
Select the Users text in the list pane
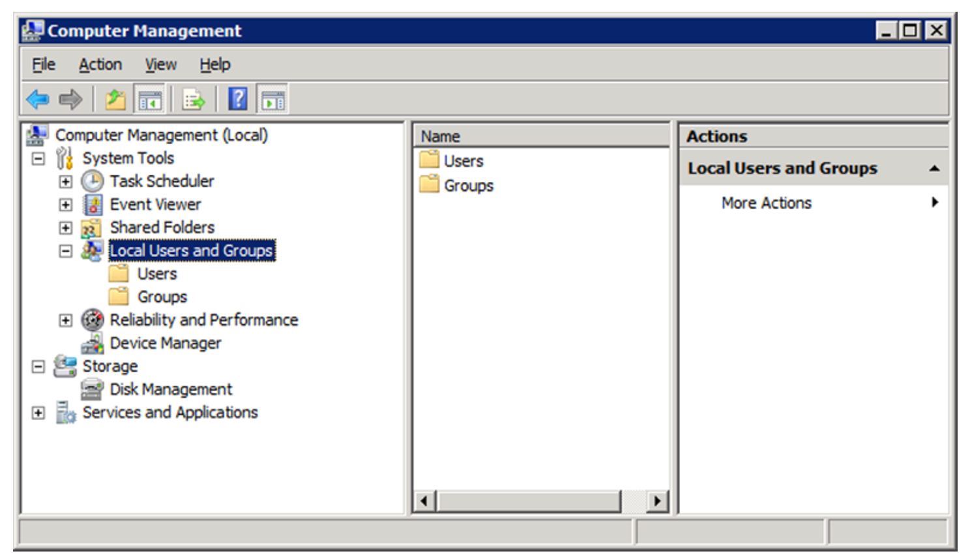pos(463,161)
